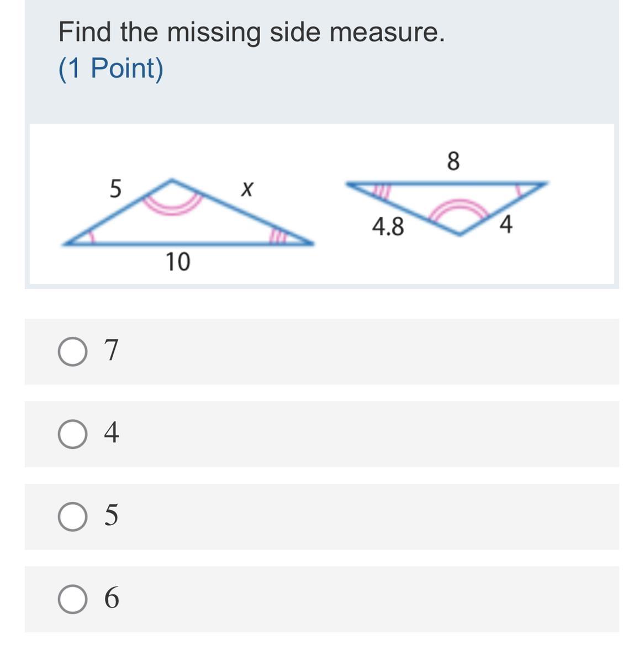The height and width of the screenshot is (645, 644).
Task: Pick the radio button for answer 6
Action: coord(72,599)
